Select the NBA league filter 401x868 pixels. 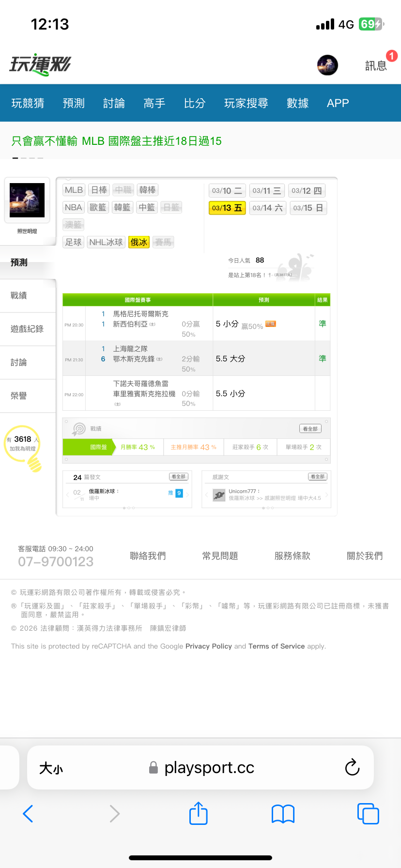click(x=74, y=207)
